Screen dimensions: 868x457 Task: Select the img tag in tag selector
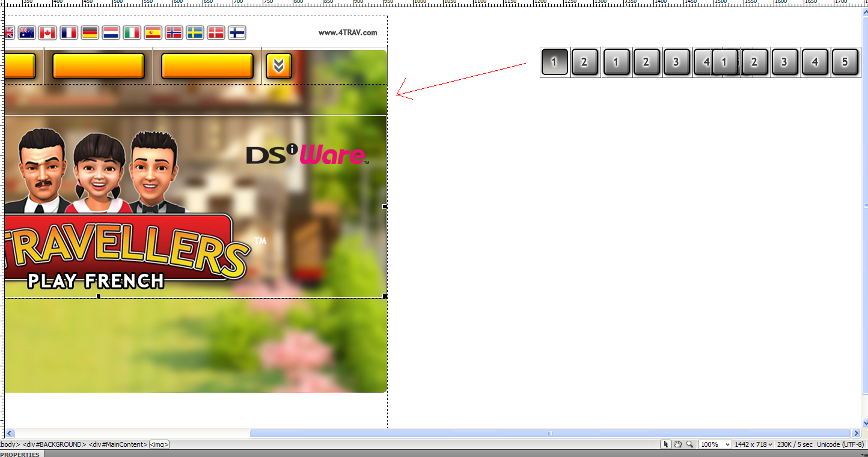click(159, 444)
